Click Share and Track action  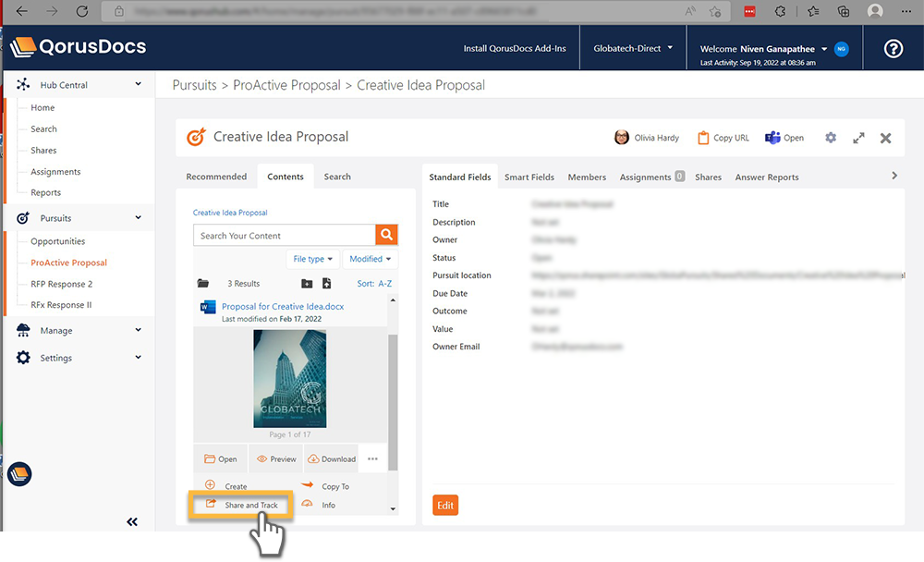click(x=241, y=505)
